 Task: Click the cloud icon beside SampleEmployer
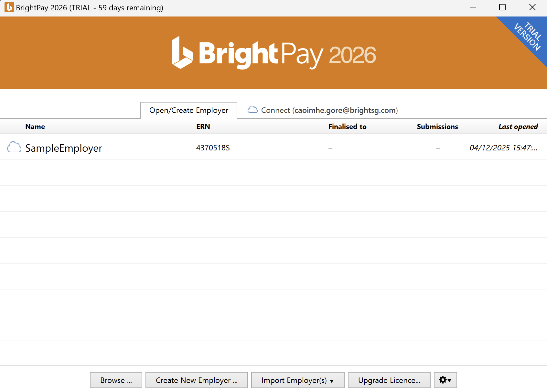pos(14,147)
